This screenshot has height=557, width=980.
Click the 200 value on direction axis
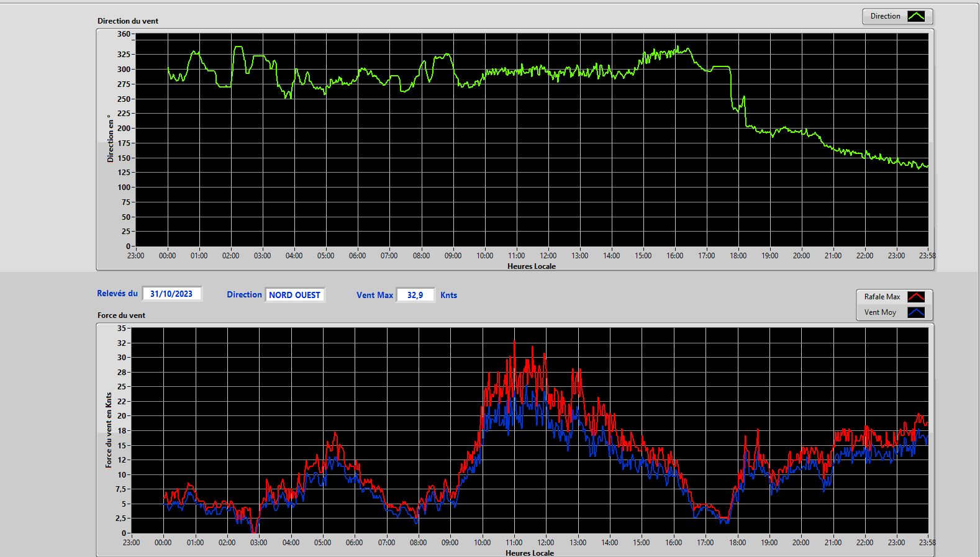coord(124,128)
